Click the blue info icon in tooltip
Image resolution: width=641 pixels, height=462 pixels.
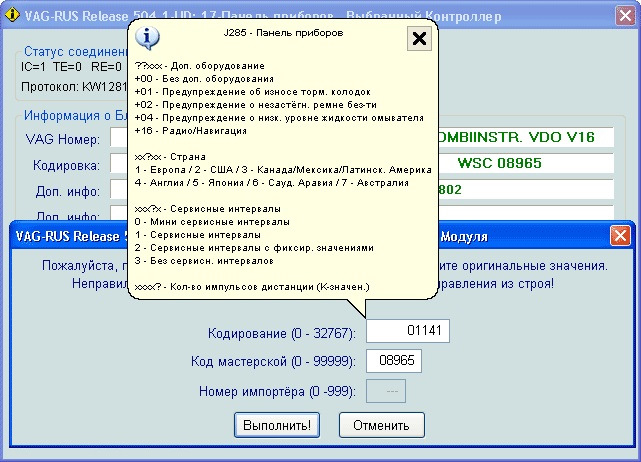point(149,38)
